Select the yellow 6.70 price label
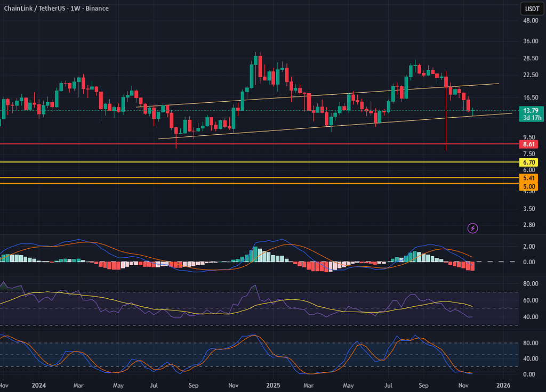The image size is (546, 392). (530, 162)
